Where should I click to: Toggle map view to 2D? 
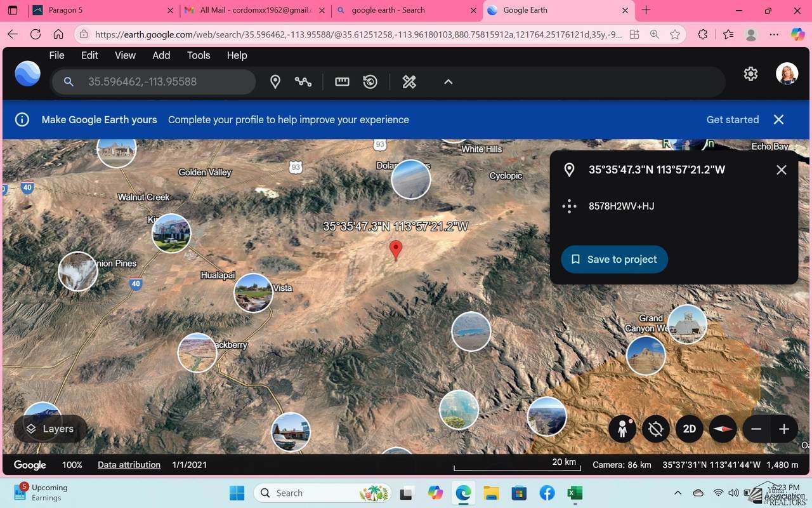pos(690,429)
